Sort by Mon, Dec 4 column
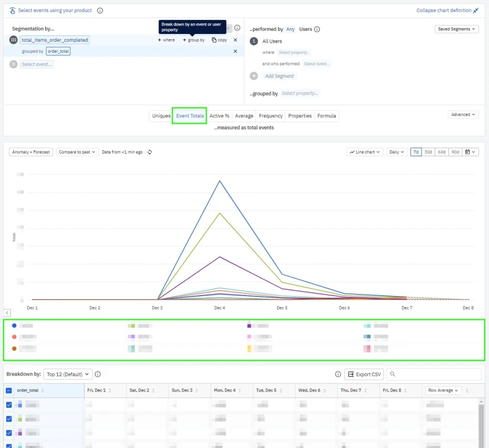 click(x=240, y=391)
